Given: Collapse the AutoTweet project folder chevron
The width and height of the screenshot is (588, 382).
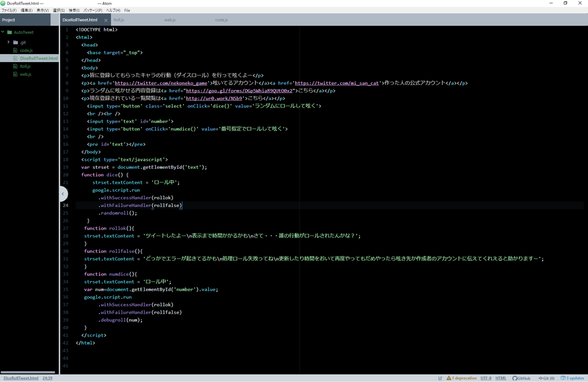Looking at the screenshot, I should click(x=3, y=32).
